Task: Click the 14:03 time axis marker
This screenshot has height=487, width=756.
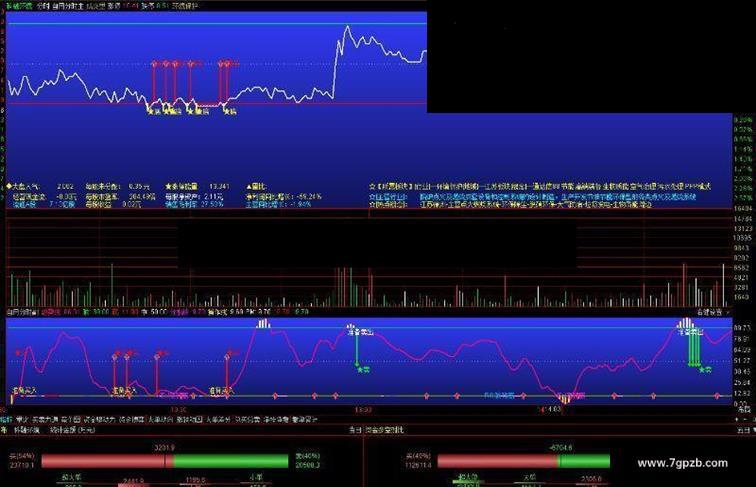Action: point(550,409)
